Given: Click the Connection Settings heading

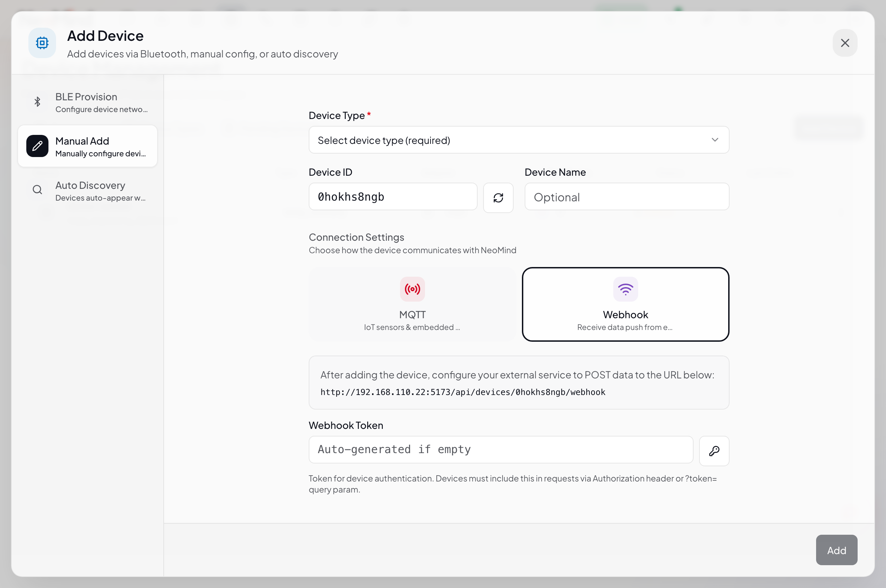Looking at the screenshot, I should 356,237.
